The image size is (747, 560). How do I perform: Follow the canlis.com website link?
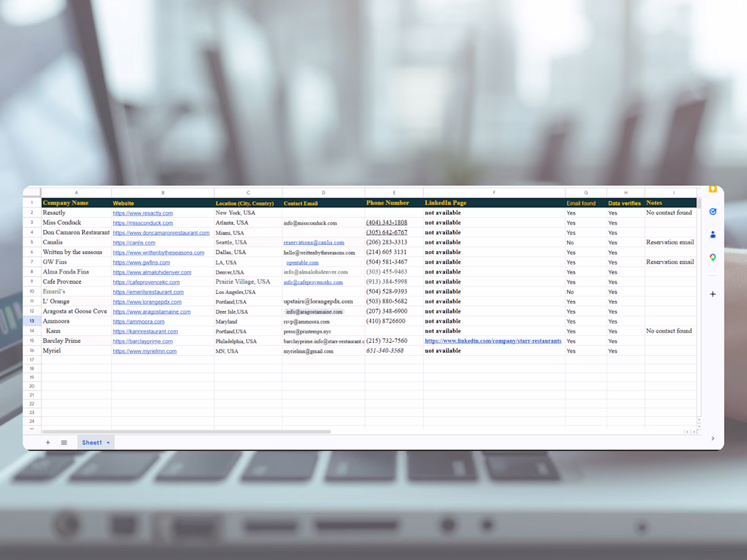tap(134, 243)
